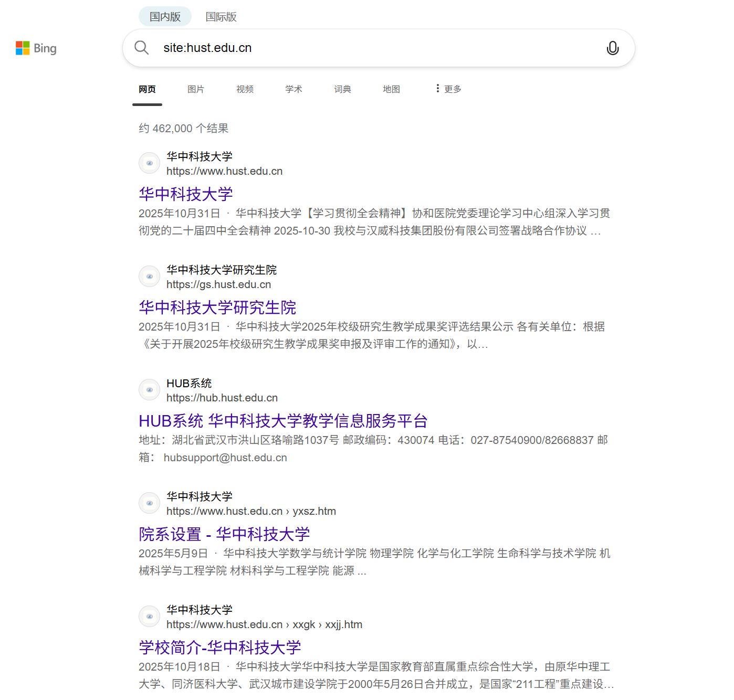Click the search magnifier icon
Viewport: 734px width, 700px height.
point(141,48)
